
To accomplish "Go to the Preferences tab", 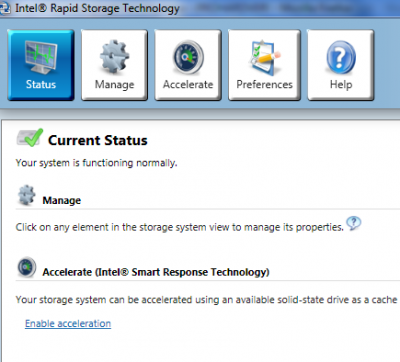I will click(264, 65).
